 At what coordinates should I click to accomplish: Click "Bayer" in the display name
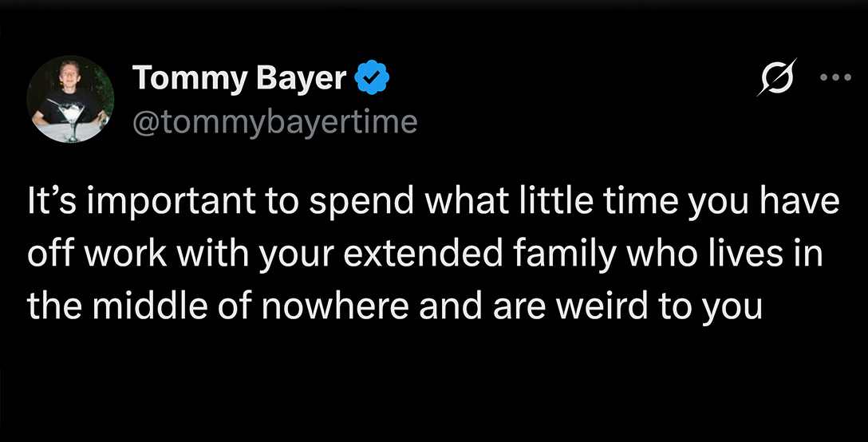(301, 78)
